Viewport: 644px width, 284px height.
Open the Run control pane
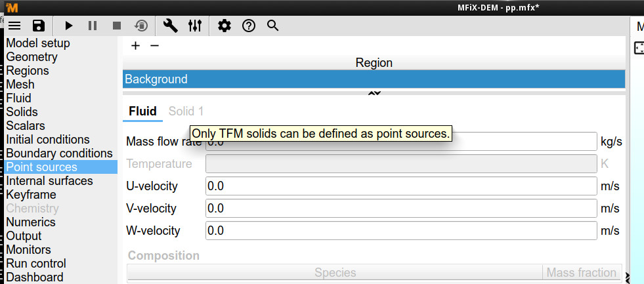pyautogui.click(x=36, y=264)
